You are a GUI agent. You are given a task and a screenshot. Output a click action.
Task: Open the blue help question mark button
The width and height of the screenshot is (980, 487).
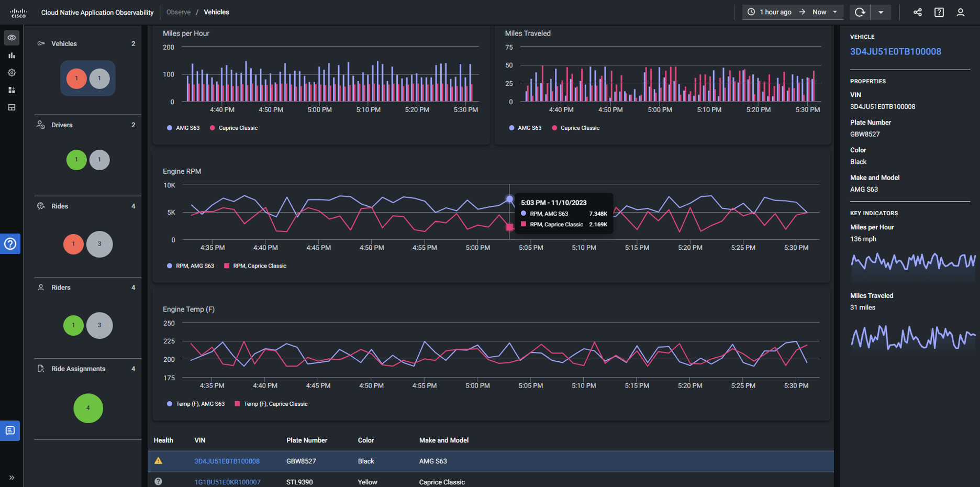click(10, 243)
